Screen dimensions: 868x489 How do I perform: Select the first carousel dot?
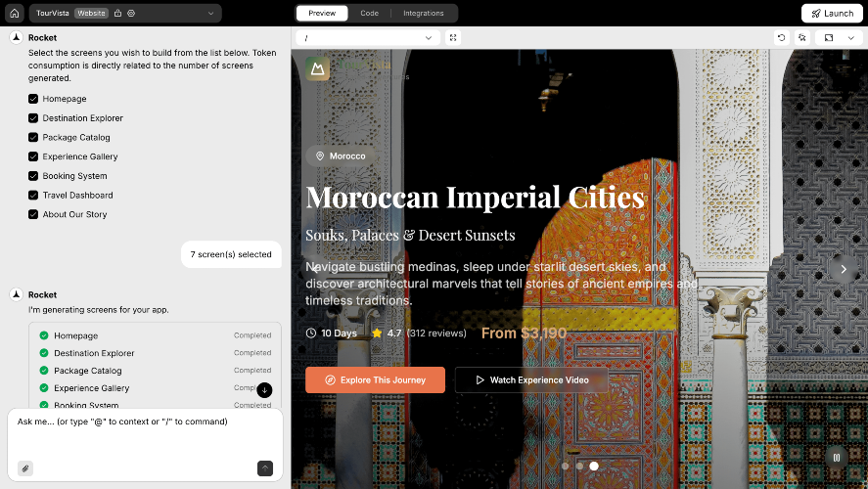[566, 467]
